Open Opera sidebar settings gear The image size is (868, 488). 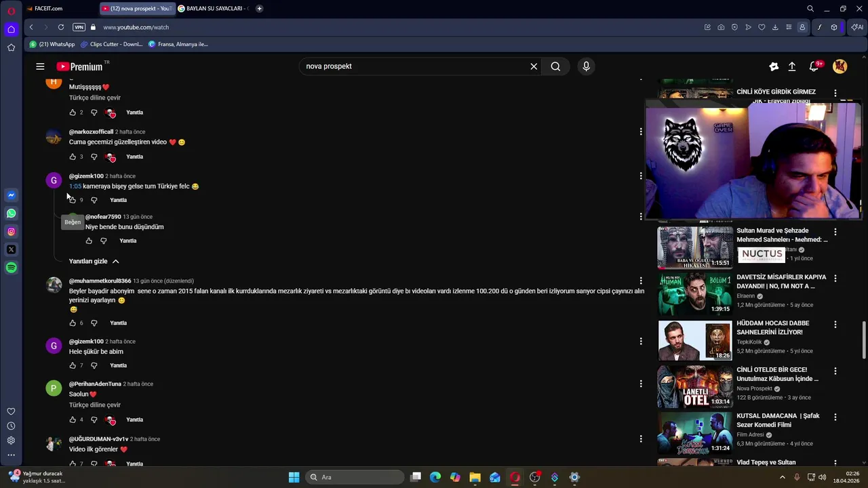pos(11,441)
